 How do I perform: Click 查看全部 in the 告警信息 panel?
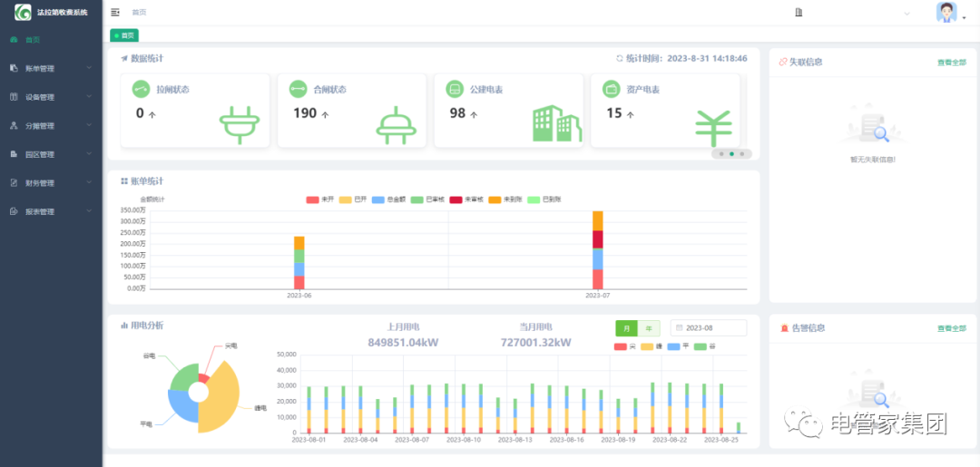click(951, 328)
